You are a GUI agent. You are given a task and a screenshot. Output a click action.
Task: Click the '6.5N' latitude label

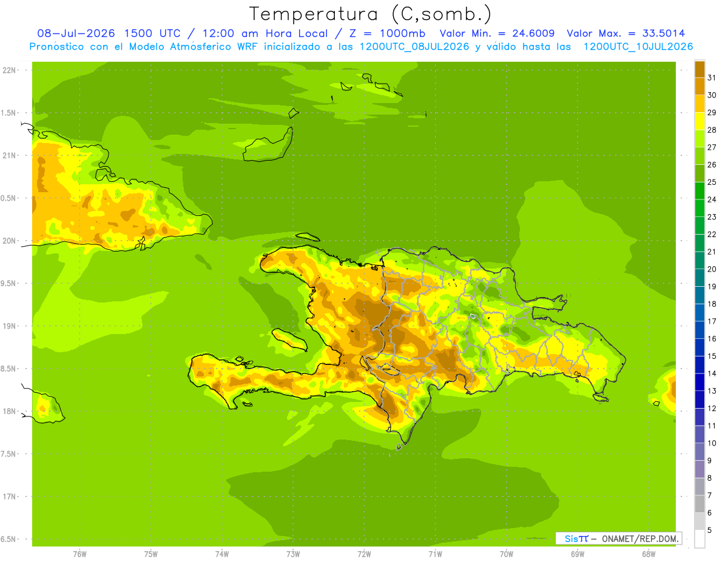[x=9, y=540]
